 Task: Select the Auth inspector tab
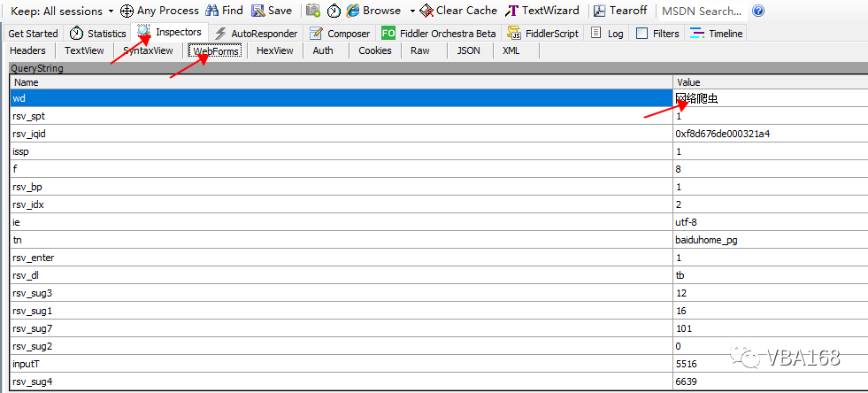click(x=323, y=50)
